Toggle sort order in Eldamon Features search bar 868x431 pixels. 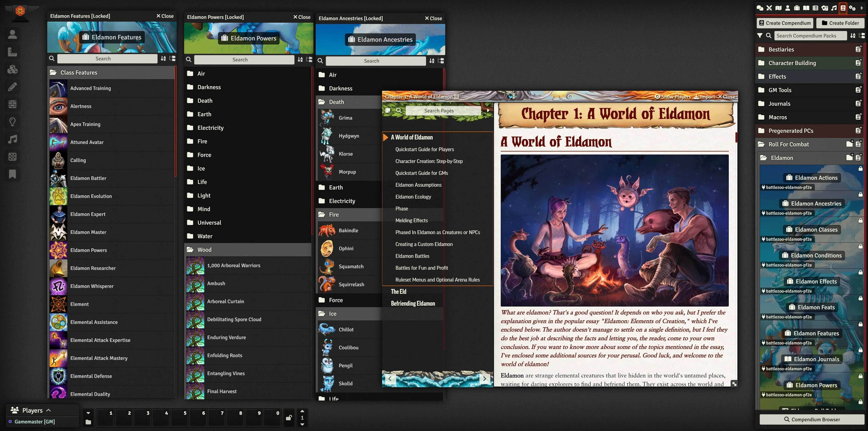[x=163, y=58]
